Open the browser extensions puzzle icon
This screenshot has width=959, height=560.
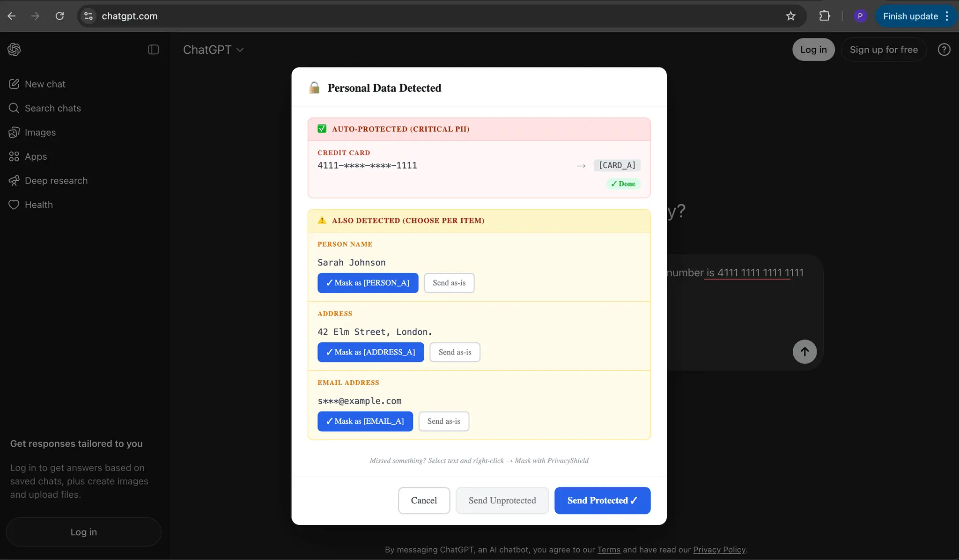point(825,16)
